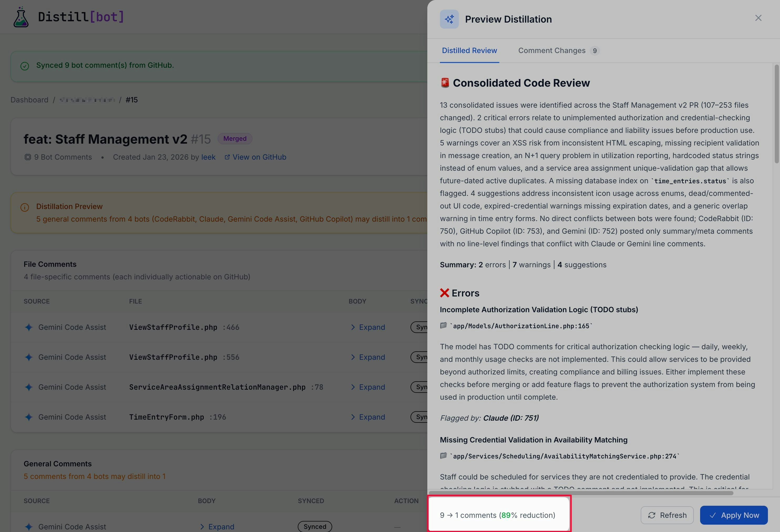Click the 'Missing Credential Validation in Availability Matching' heading

pyautogui.click(x=533, y=440)
